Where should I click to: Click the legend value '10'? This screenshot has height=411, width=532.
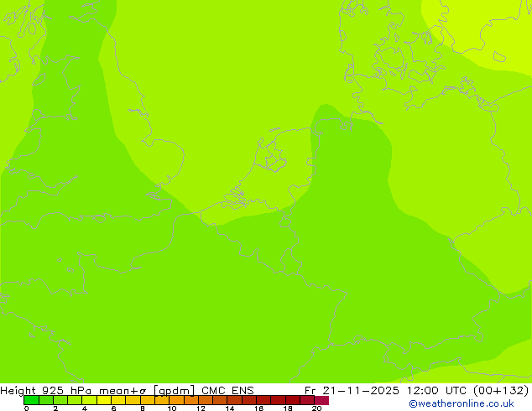pos(172,408)
